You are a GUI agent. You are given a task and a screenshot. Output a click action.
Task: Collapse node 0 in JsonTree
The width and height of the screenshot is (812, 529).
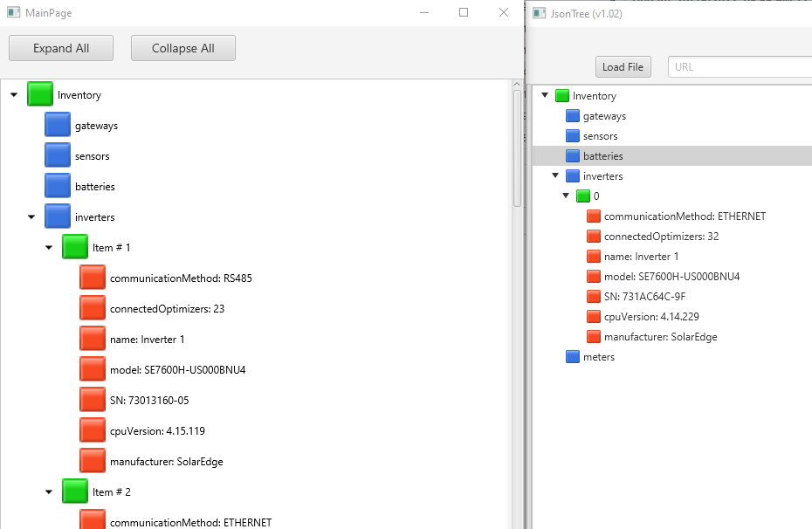coord(566,196)
